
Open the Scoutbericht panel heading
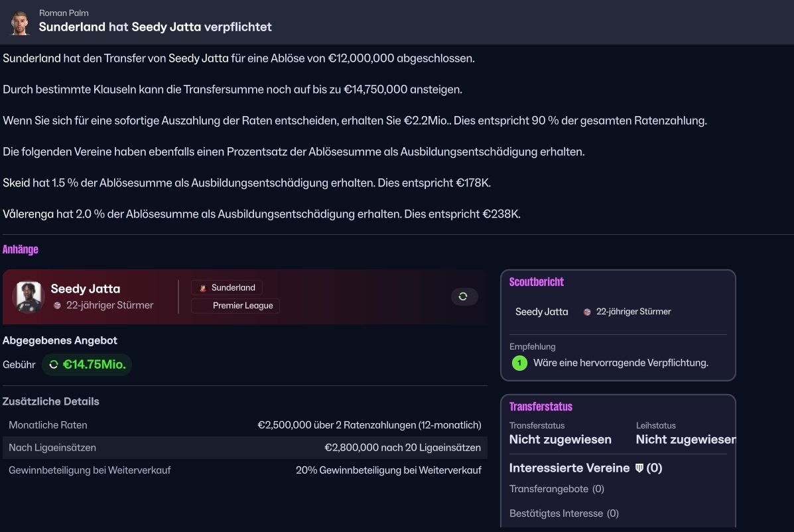point(536,282)
